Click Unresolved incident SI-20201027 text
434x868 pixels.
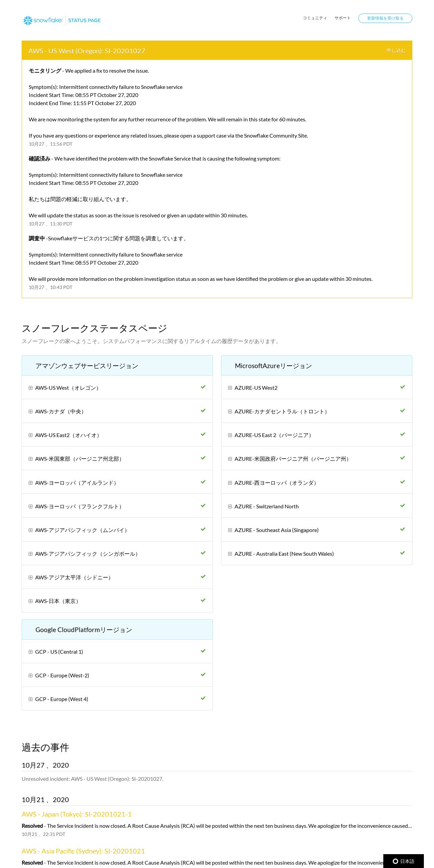(93, 779)
